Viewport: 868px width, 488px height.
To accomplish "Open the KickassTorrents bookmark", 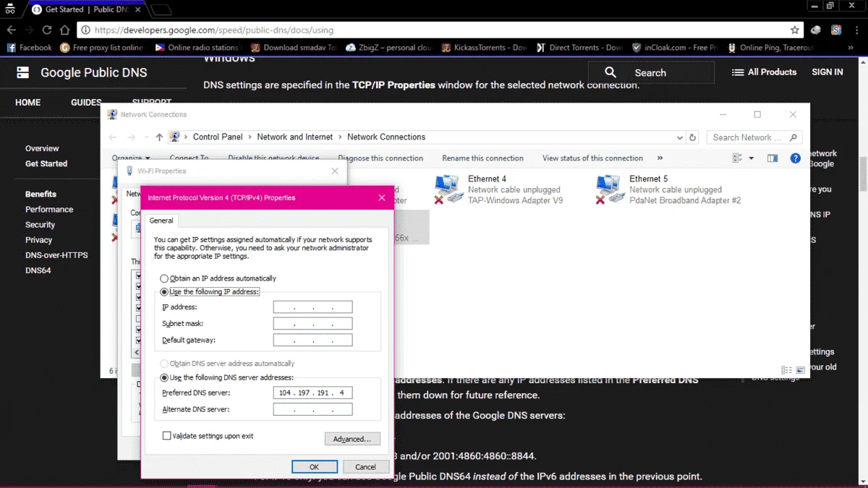I will (x=484, y=48).
